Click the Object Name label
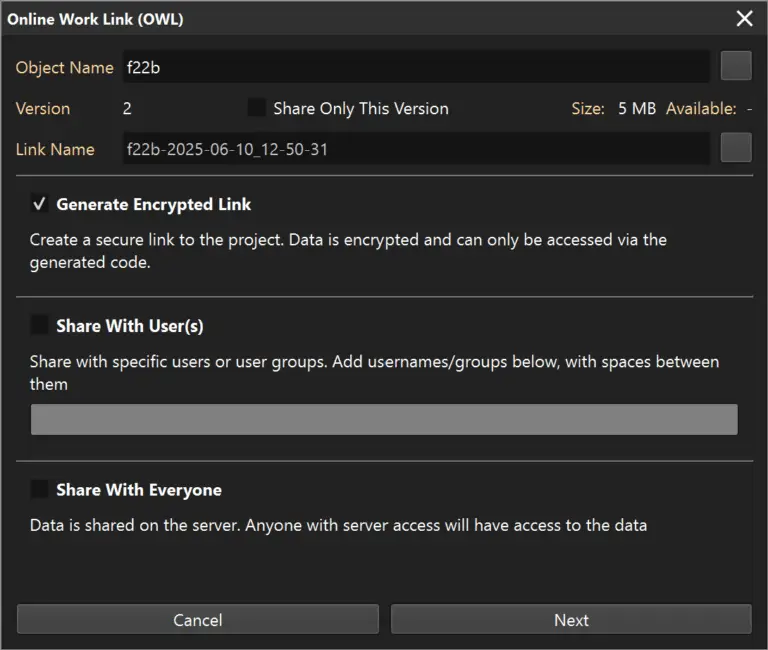 (x=64, y=68)
